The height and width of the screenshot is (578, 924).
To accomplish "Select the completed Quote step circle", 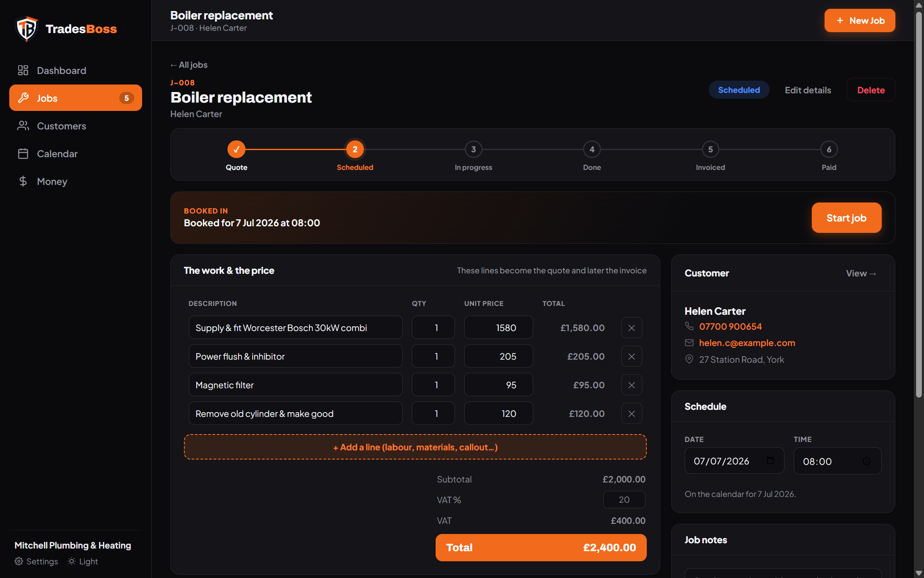I will coord(236,149).
